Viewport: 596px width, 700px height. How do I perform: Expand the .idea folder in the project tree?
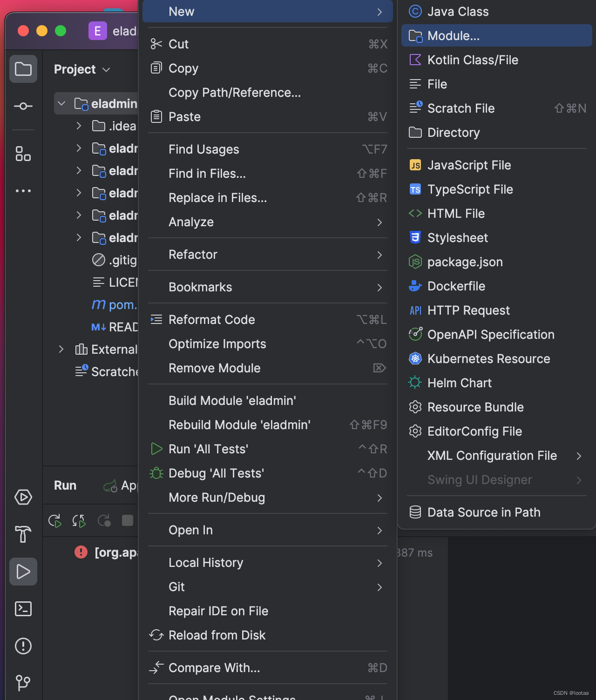pos(79,126)
